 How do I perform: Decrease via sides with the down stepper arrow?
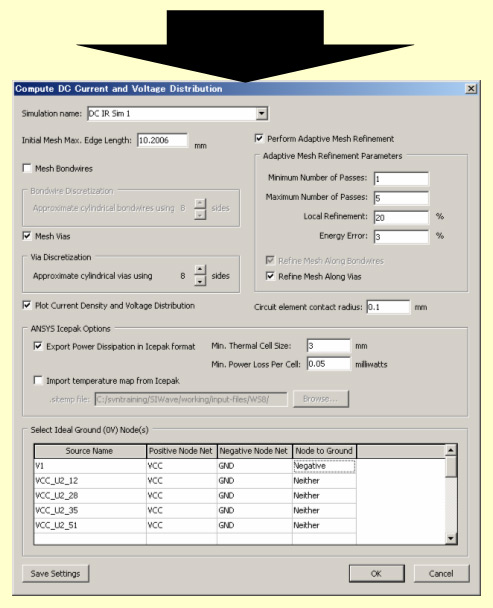pyautogui.click(x=200, y=281)
